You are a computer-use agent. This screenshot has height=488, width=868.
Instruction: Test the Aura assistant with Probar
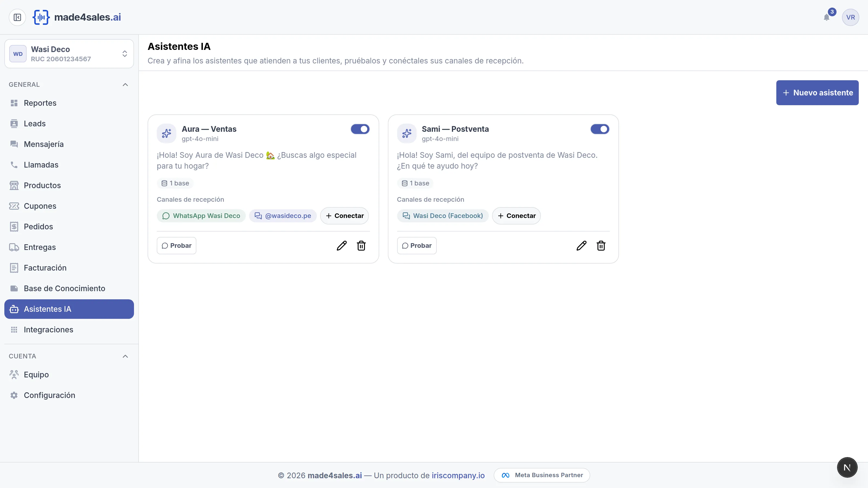tap(177, 246)
